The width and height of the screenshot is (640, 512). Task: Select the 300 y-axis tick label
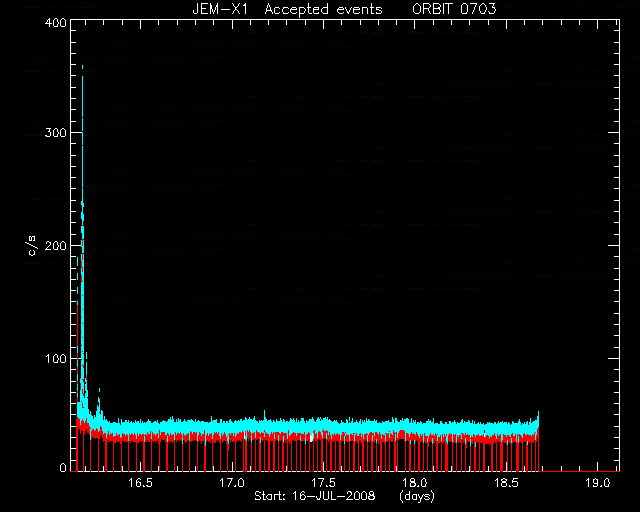pos(56,133)
